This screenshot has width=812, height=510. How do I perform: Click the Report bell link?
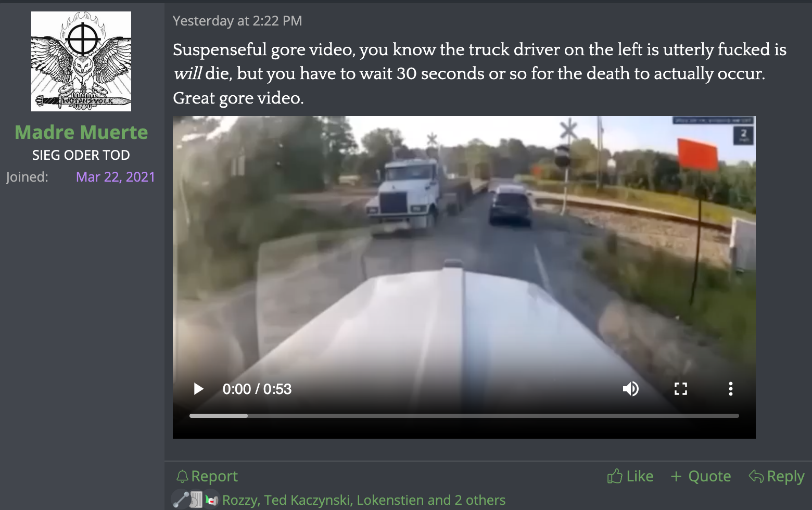coord(207,476)
